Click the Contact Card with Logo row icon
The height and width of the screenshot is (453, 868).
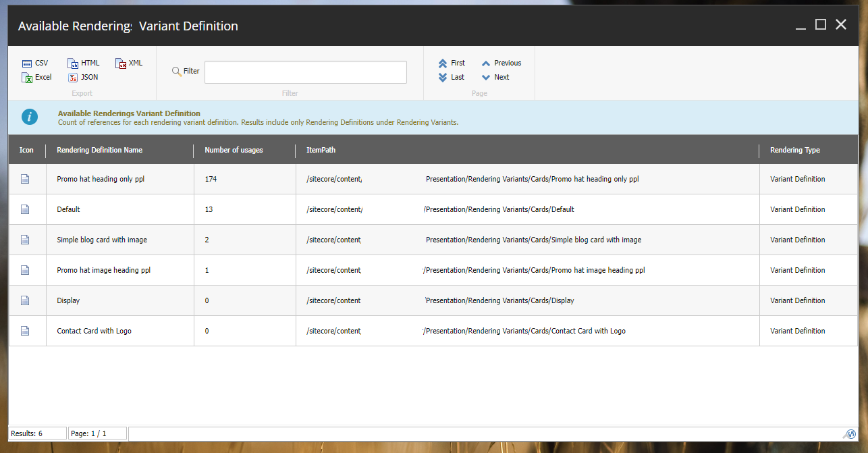[25, 331]
